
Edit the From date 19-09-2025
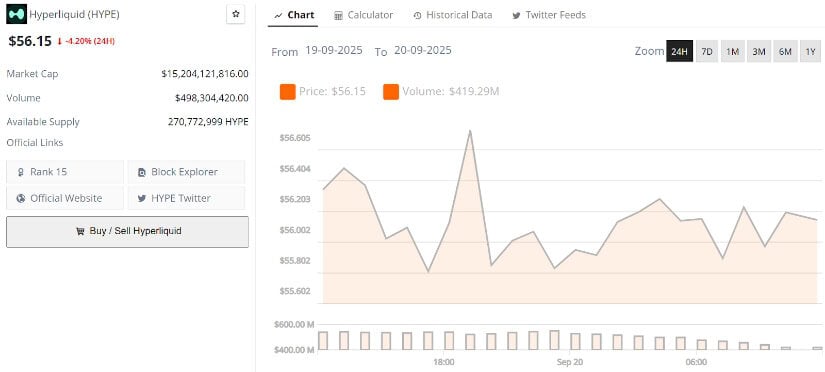click(x=334, y=51)
